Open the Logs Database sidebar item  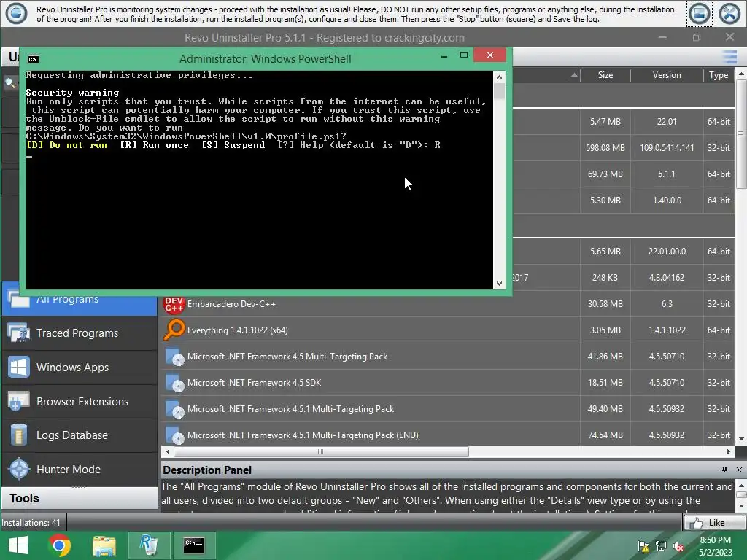(x=79, y=435)
